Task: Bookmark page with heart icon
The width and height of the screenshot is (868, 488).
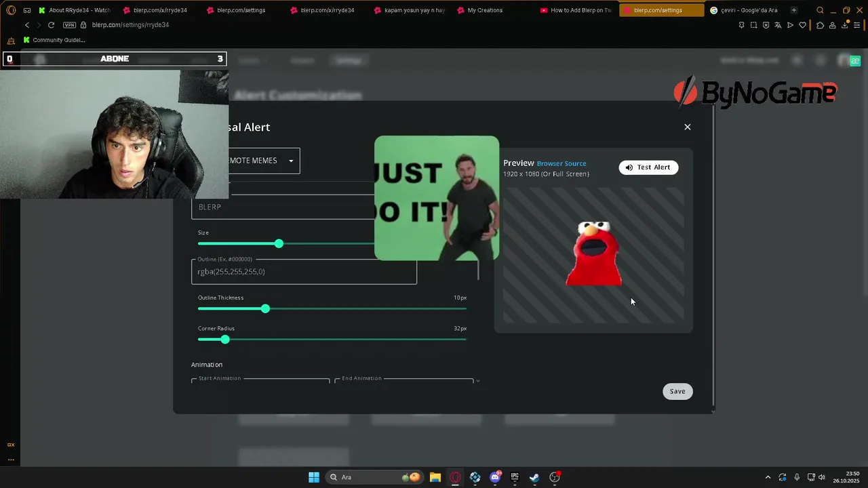Action: click(803, 25)
